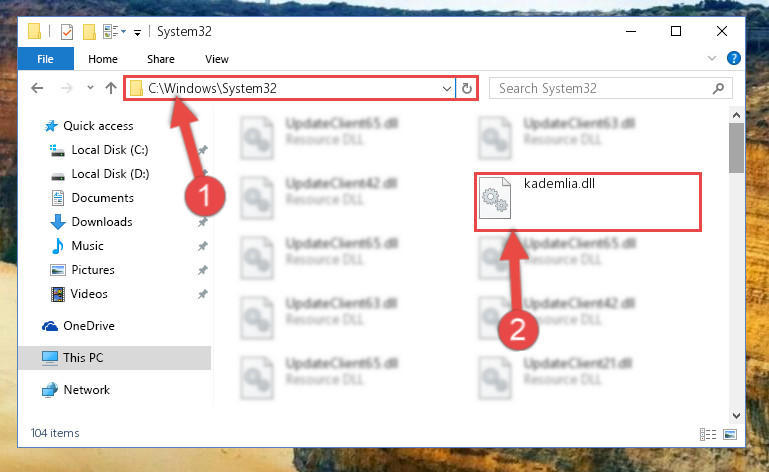This screenshot has width=769, height=472.
Task: Toggle the pin next to Pictures
Action: [x=203, y=270]
